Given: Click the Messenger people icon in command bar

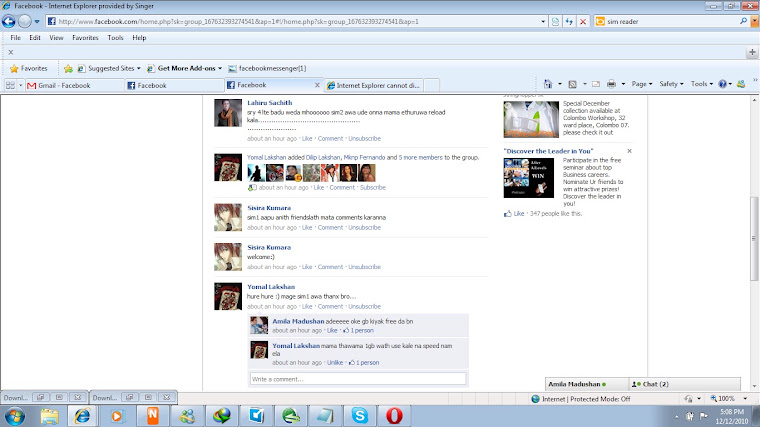Looking at the screenshot, I should [741, 84].
